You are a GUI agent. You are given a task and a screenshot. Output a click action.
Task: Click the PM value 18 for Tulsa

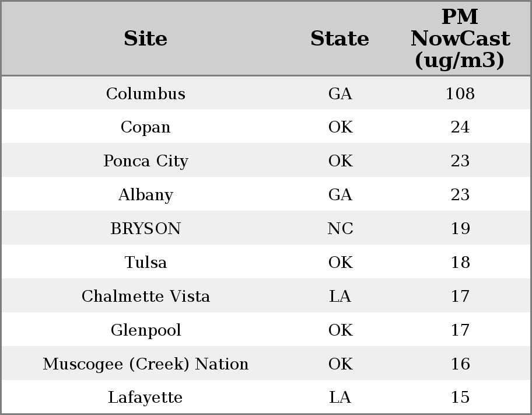[x=460, y=263]
